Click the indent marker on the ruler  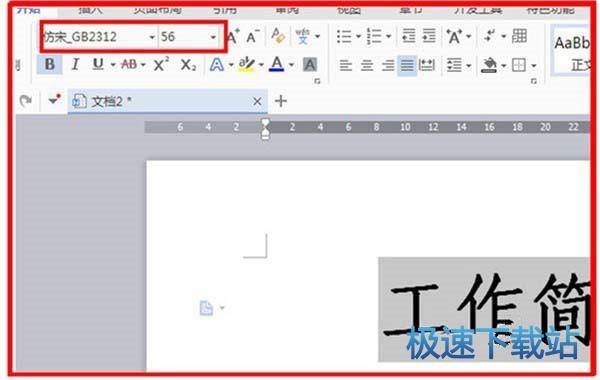(265, 129)
